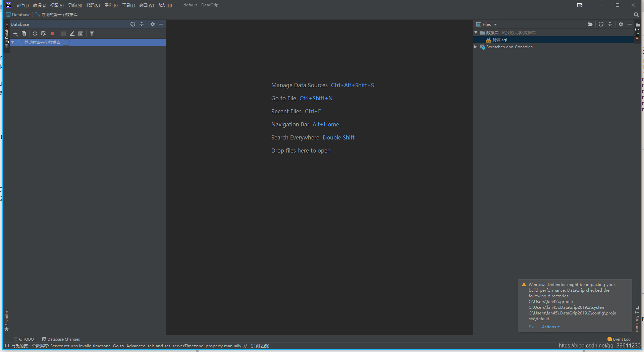The image size is (644, 352).
Task: Open the 帮助(H) menu
Action: point(165,5)
